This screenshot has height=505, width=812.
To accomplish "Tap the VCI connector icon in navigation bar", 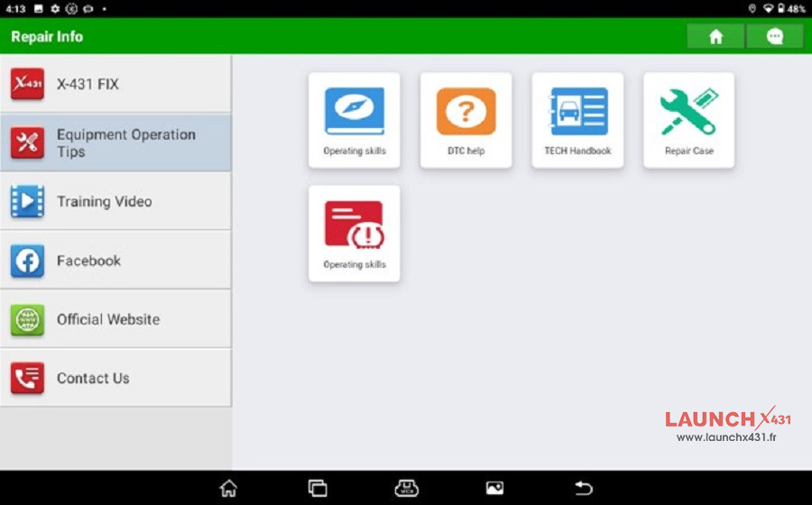I will click(x=406, y=488).
